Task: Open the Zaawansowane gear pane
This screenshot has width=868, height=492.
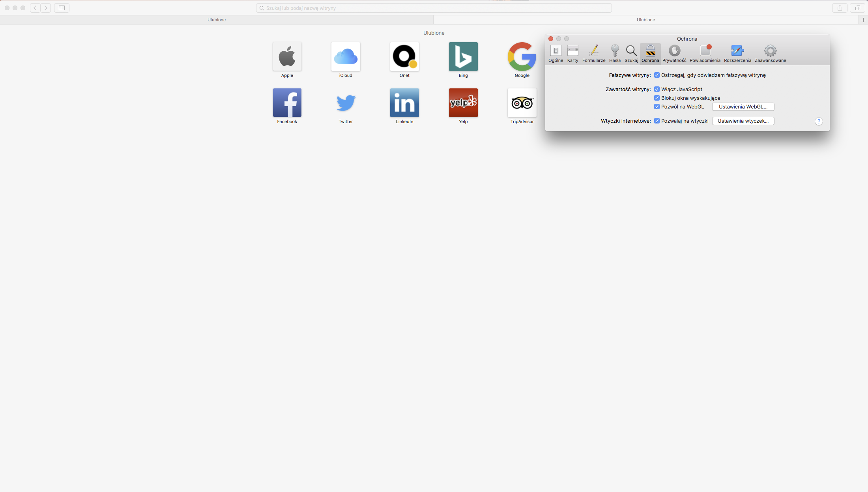Action: coord(770,53)
